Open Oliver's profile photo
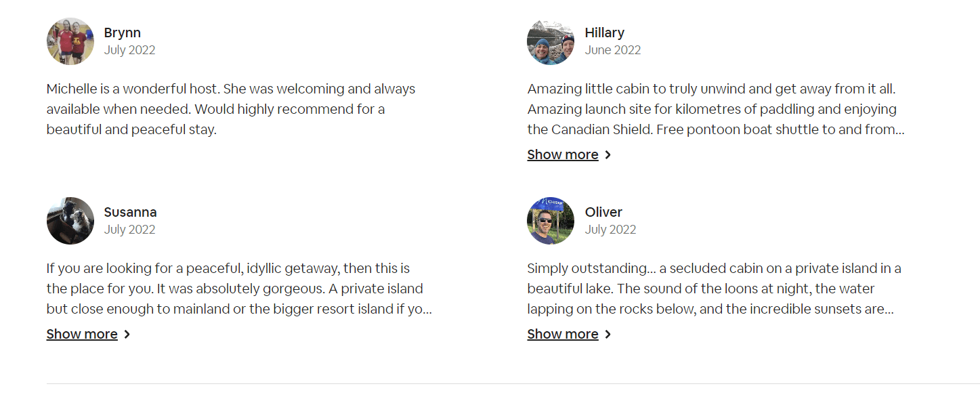Image resolution: width=980 pixels, height=401 pixels. [x=551, y=221]
